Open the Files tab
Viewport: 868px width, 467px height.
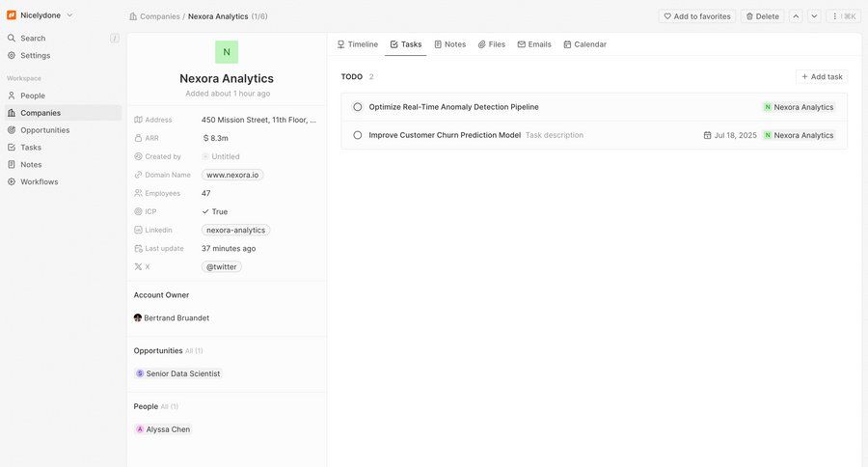492,44
